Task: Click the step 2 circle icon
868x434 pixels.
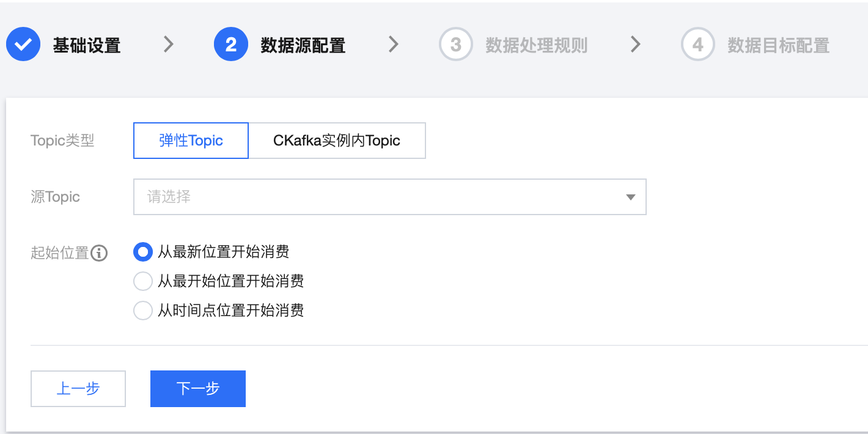Action: (x=231, y=45)
